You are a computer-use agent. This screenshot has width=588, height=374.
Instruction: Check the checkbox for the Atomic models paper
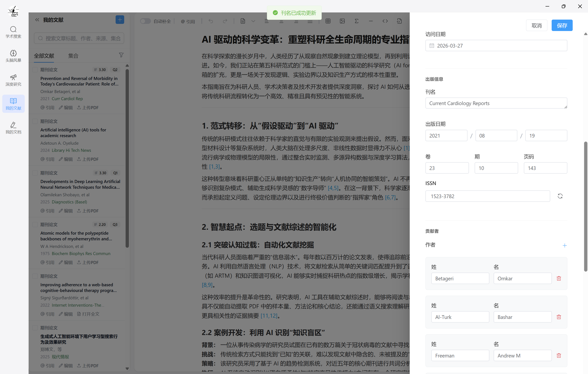click(35, 224)
